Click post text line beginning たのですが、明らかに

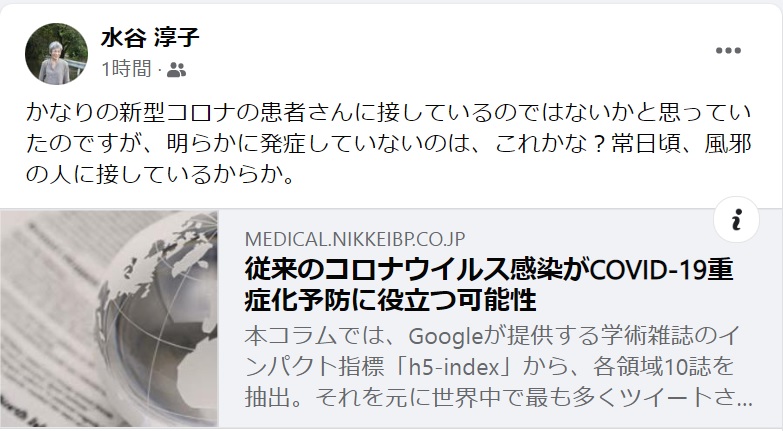pos(389,144)
